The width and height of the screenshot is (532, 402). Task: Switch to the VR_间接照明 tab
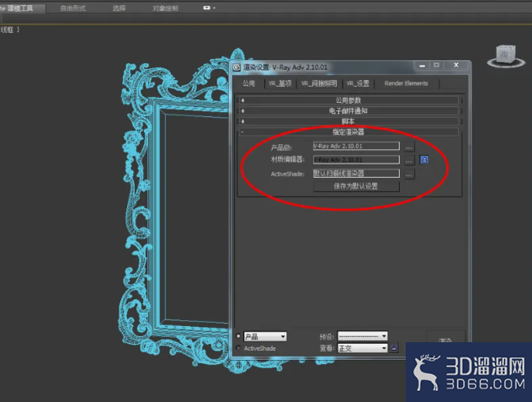[x=319, y=83]
